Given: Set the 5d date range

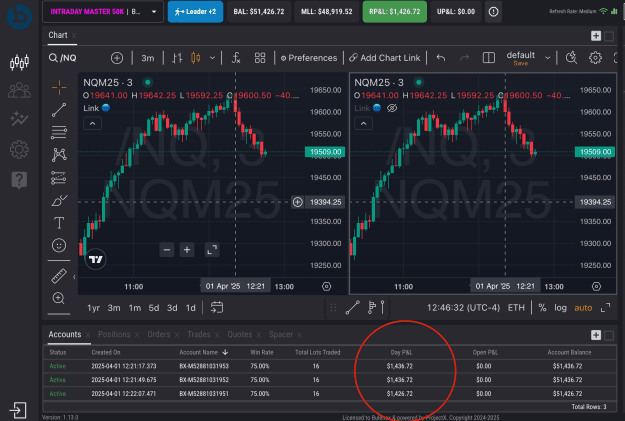Looking at the screenshot, I should tap(153, 308).
